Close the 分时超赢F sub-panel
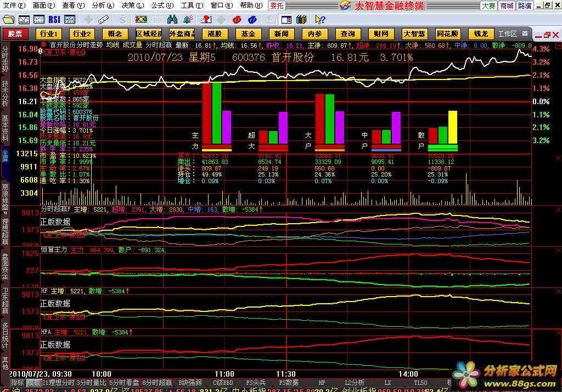This screenshot has width=562, height=392. pyautogui.click(x=558, y=210)
